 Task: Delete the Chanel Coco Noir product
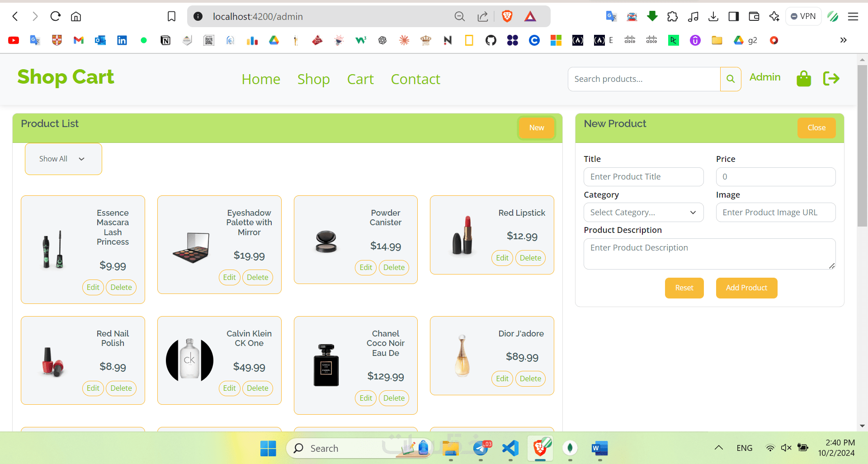point(394,398)
